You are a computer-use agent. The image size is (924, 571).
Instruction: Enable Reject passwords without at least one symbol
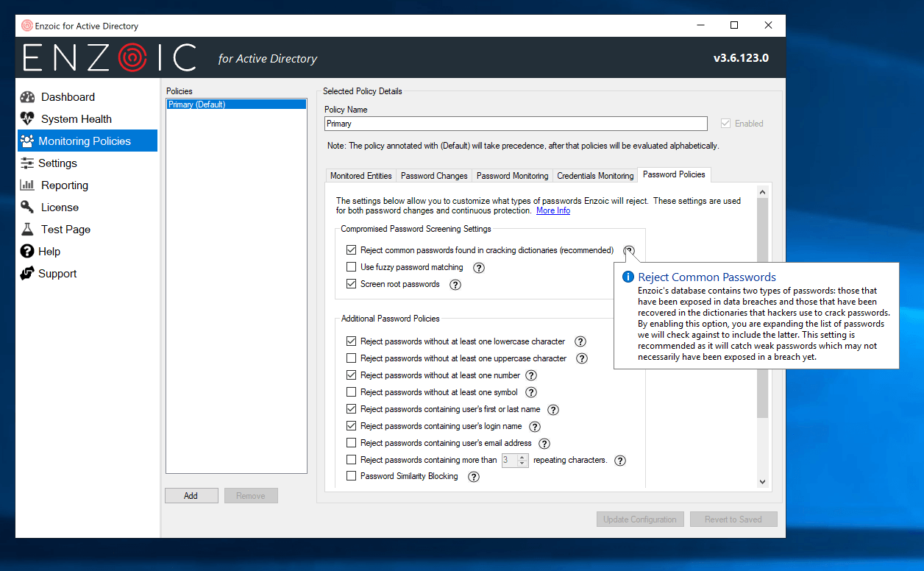point(351,392)
